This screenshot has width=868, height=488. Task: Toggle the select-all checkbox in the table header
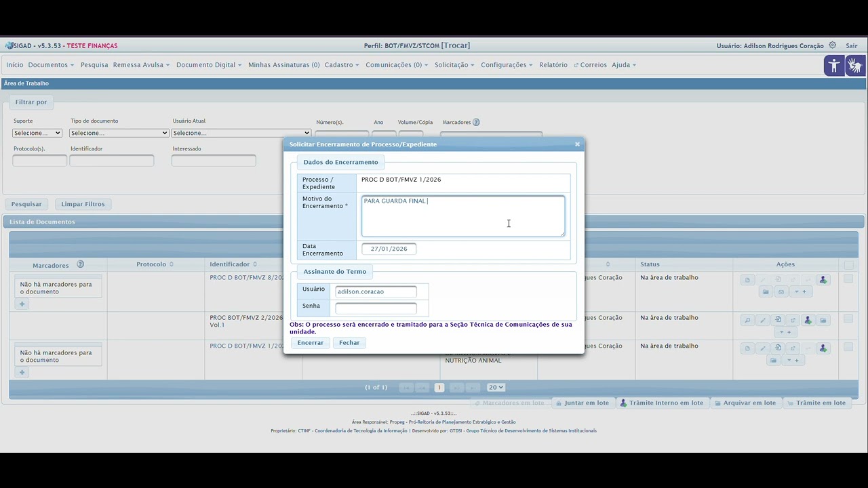848,265
